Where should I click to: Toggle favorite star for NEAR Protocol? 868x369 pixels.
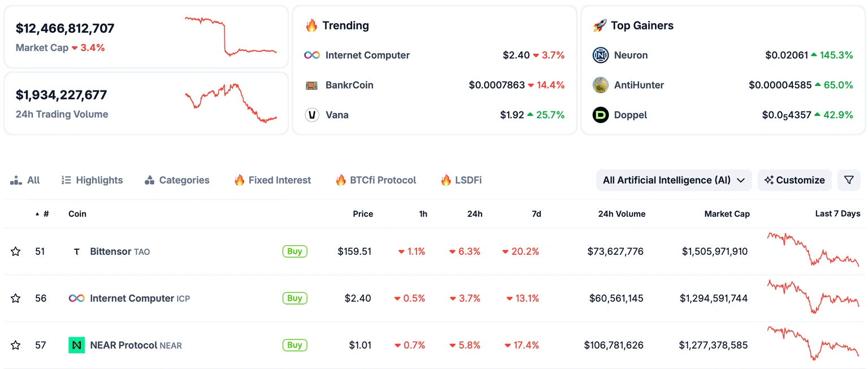click(16, 345)
